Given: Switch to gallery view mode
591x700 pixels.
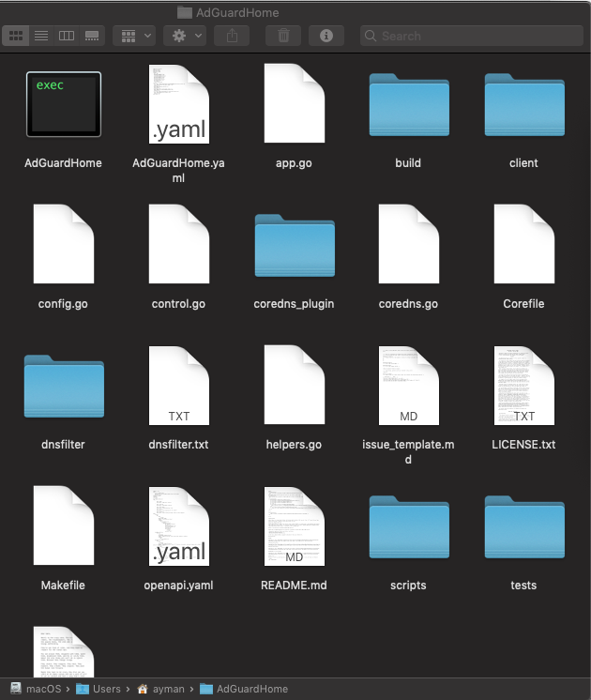Looking at the screenshot, I should 92,36.
